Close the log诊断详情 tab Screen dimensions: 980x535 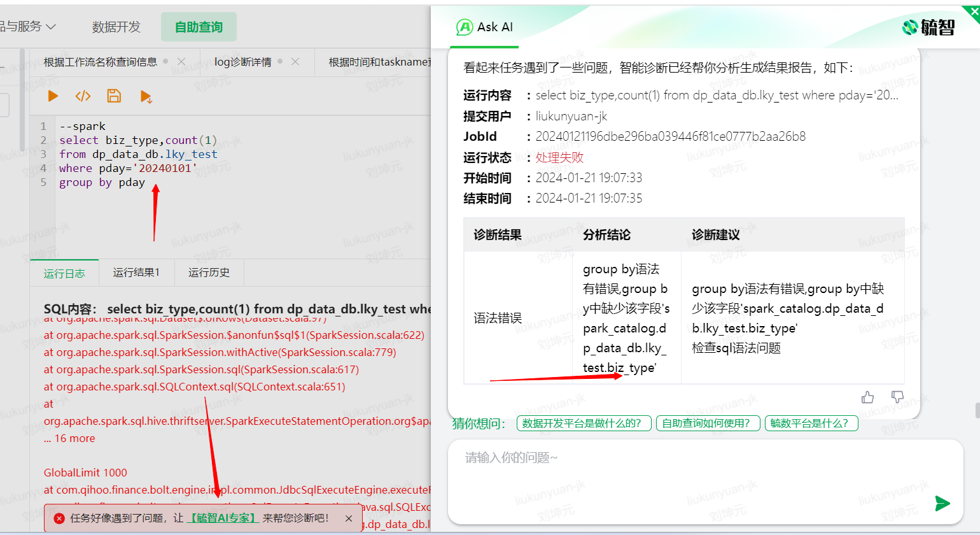coord(295,62)
